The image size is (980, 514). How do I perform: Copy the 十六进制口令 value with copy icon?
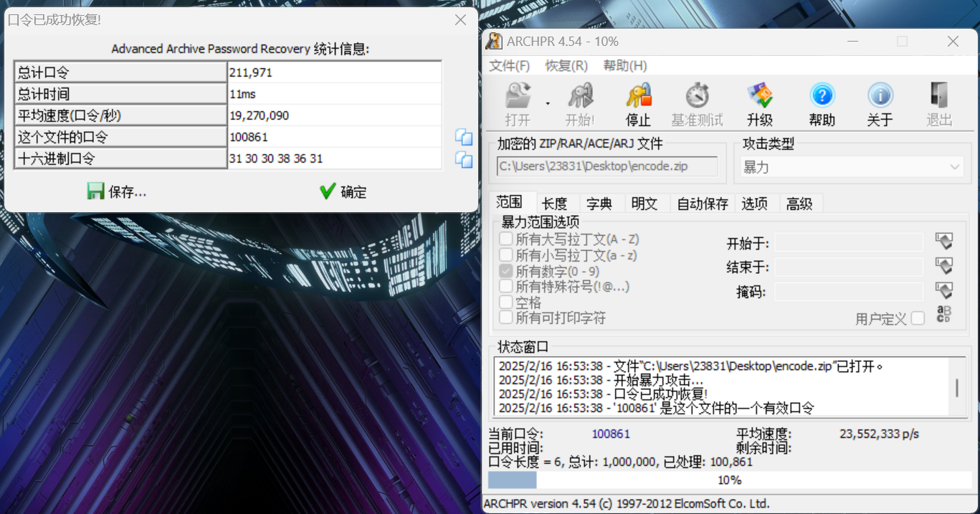tap(464, 159)
